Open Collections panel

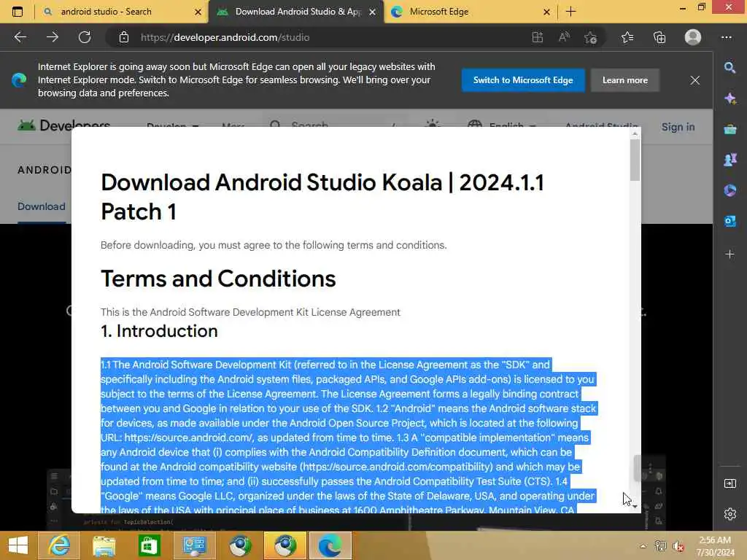[659, 37]
